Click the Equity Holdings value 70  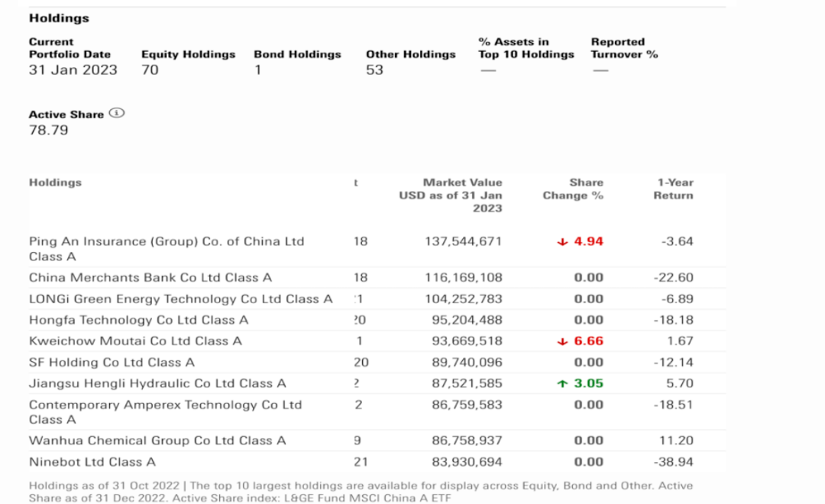150,70
